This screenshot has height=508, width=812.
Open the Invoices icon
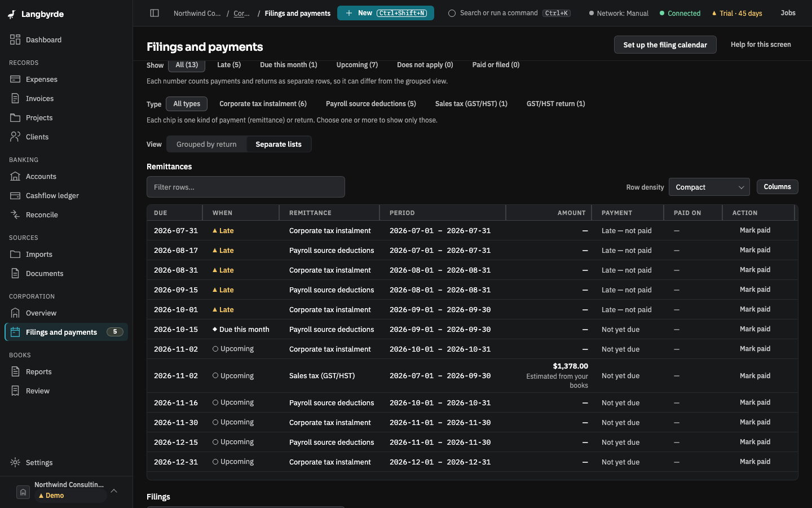click(15, 98)
